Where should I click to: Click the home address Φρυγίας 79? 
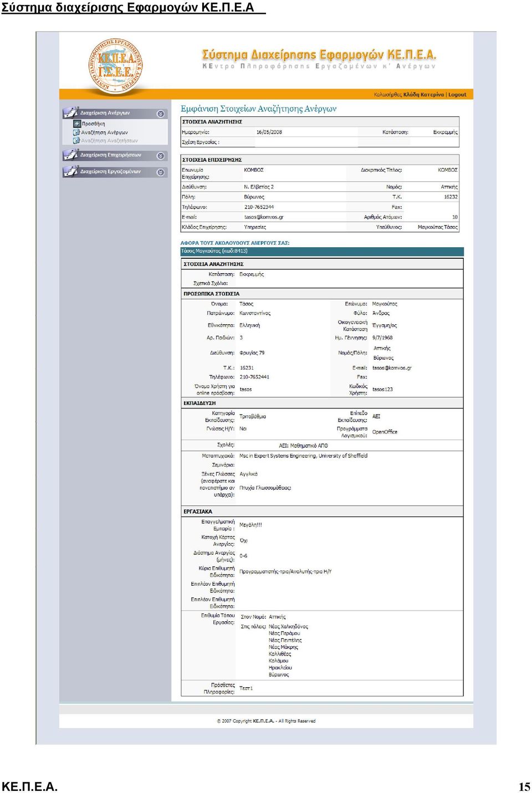tap(252, 352)
